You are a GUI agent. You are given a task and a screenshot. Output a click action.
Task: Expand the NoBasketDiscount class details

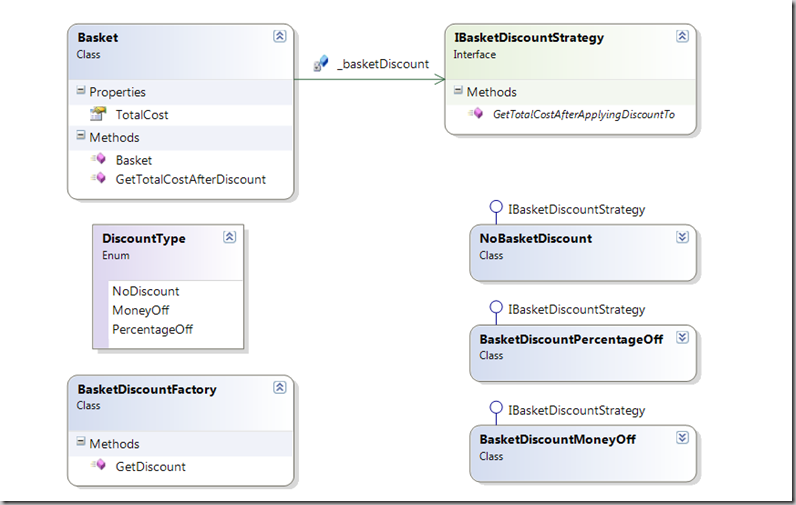[x=682, y=238]
